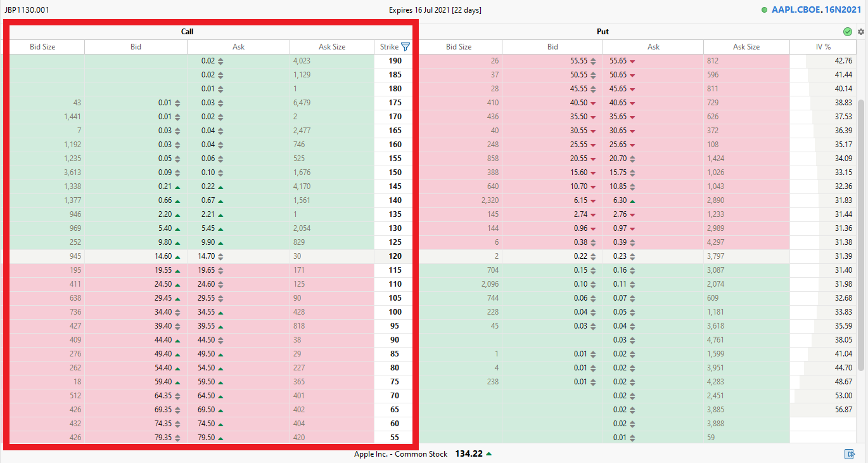Click the red down arrow on Put bid 55.55

tap(592, 61)
